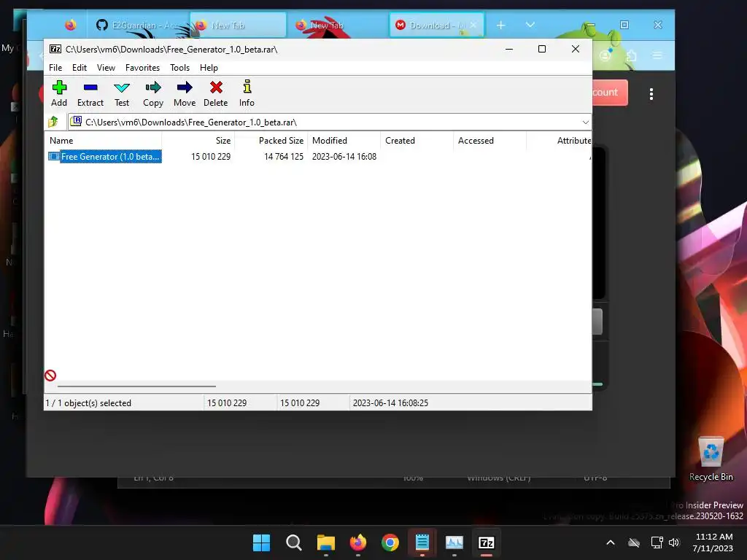Open the browser three-dot menu
This screenshot has height=560, width=747.
tap(651, 94)
